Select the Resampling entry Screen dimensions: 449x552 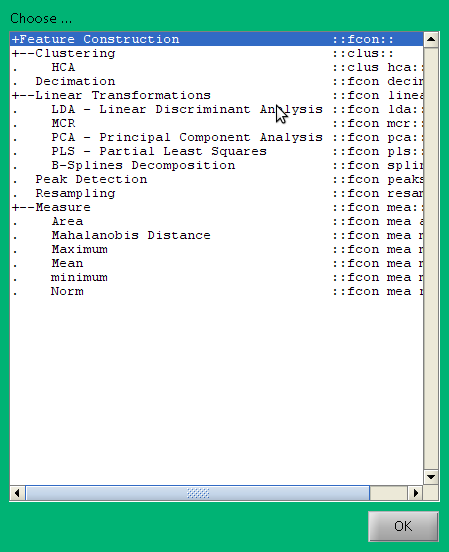[217, 193]
